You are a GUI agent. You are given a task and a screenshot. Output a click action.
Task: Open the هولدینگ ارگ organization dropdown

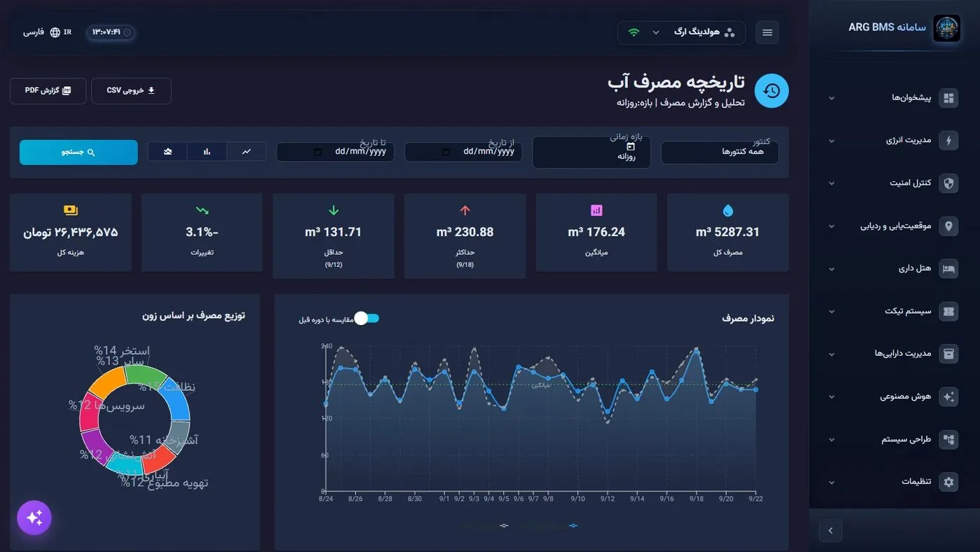[682, 32]
